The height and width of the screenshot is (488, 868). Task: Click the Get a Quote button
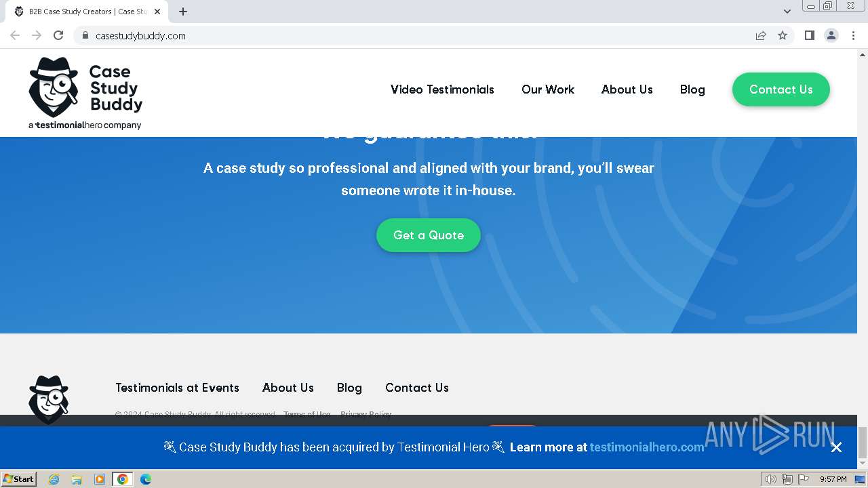tap(429, 235)
